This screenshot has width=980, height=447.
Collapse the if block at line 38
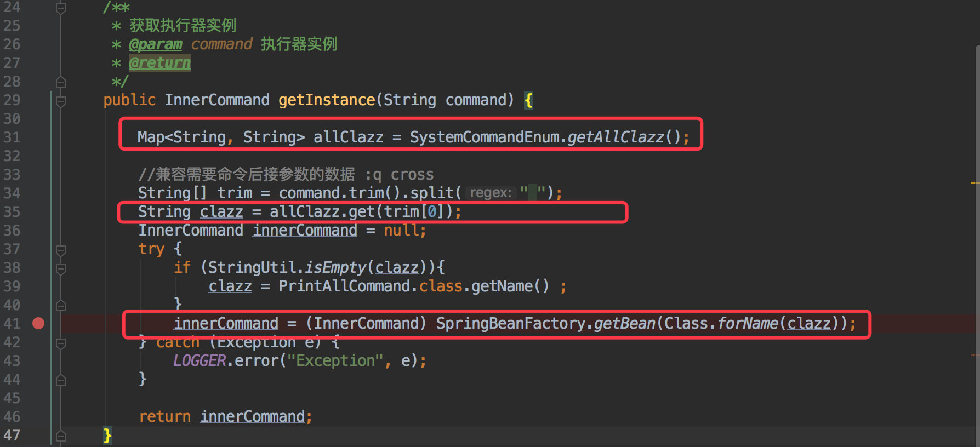point(61,269)
